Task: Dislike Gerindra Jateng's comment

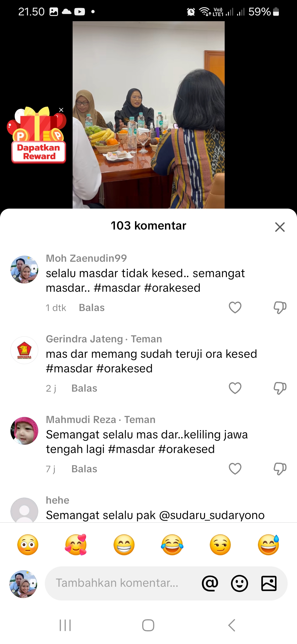Action: (x=280, y=388)
